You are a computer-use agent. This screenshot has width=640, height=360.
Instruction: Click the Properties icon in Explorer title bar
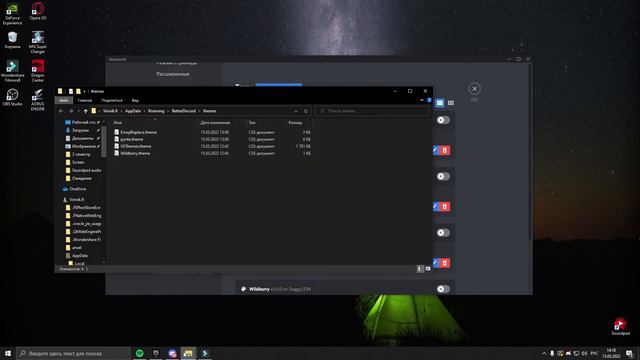(71, 91)
